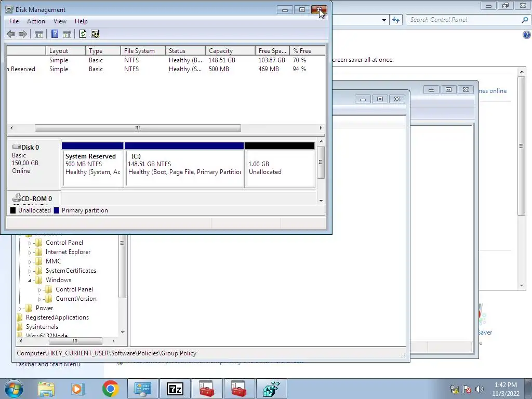This screenshot has width=532, height=399.
Task: Expand the Power registry key
Action: (20, 309)
